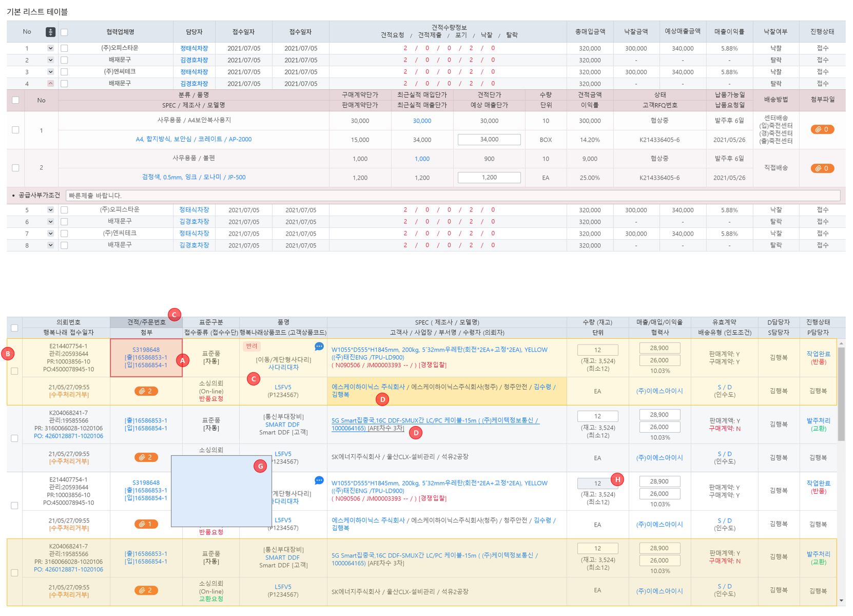Click the 34,000 expected sales price field
This screenshot has height=616, width=853.
(x=489, y=140)
